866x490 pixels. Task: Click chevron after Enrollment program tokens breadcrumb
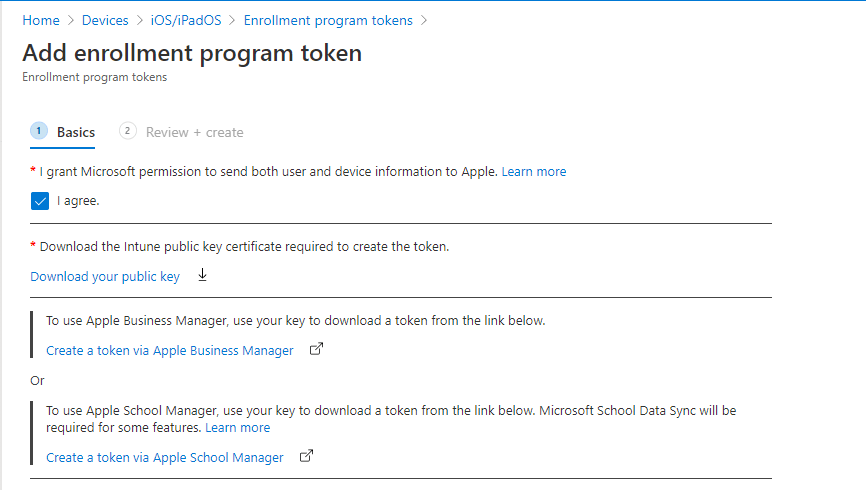(x=425, y=20)
